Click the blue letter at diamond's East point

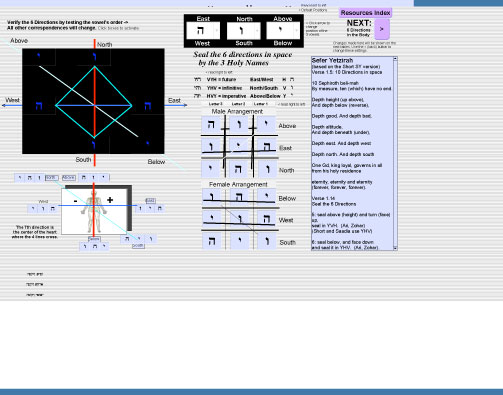[148, 106]
